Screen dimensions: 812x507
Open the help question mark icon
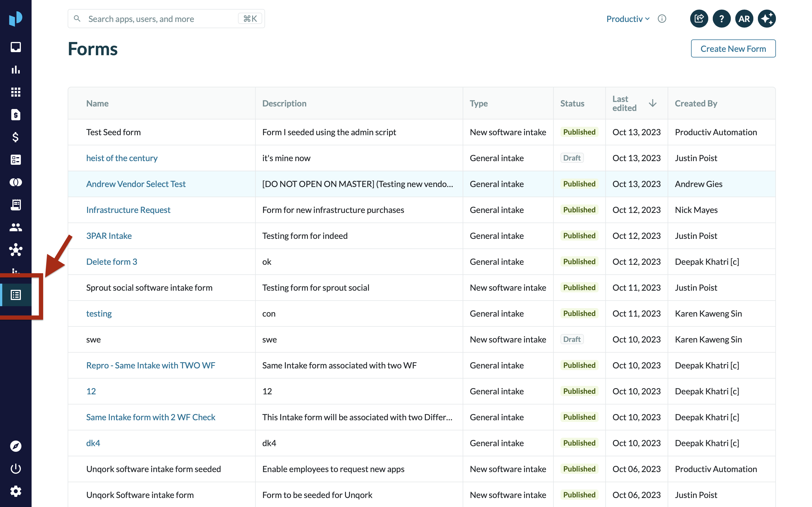[721, 18]
